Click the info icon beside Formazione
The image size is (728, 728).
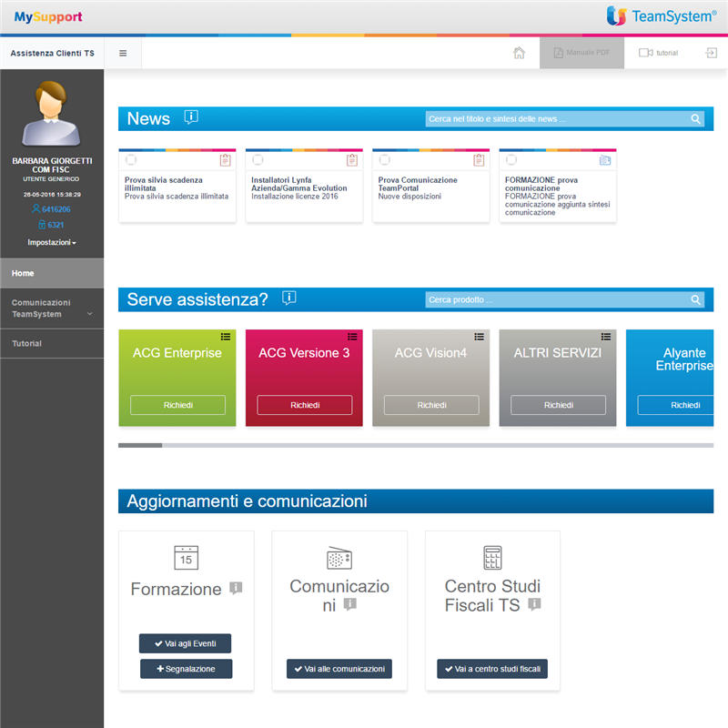pyautogui.click(x=236, y=588)
